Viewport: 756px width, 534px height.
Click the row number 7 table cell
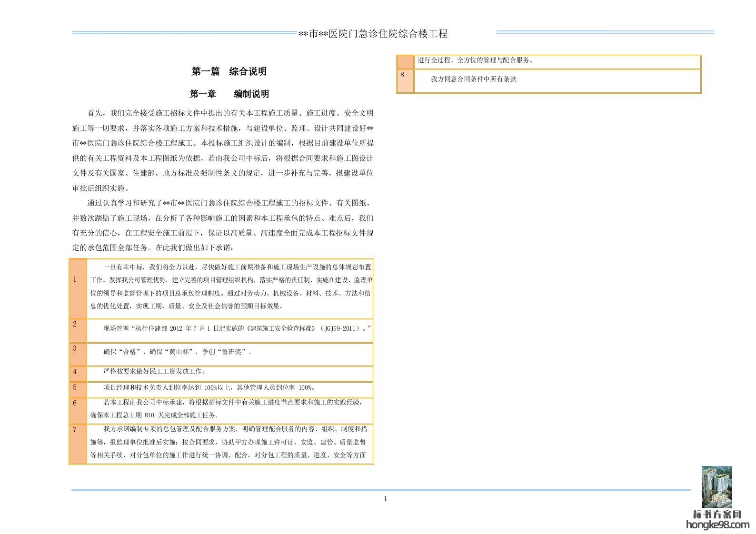[78, 444]
